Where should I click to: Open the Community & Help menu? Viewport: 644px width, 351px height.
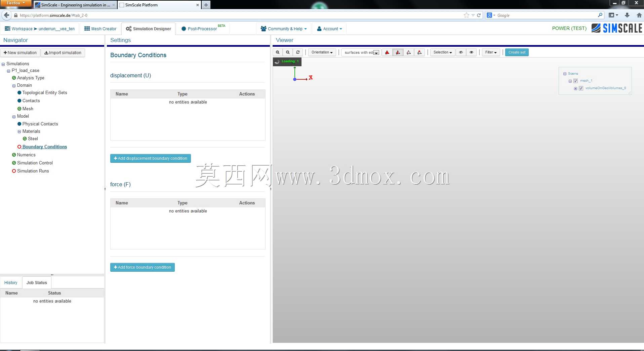point(284,29)
